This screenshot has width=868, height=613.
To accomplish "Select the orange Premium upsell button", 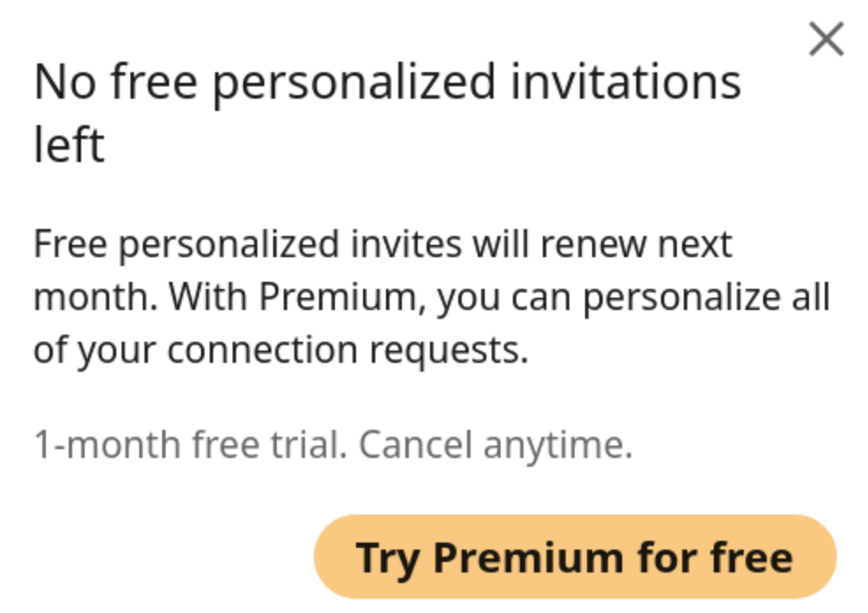I will (x=575, y=557).
